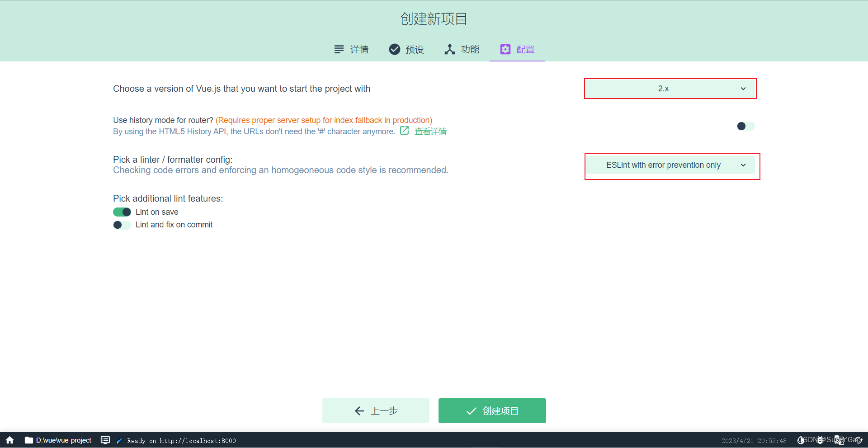Enable Lint and fix on commit switch
Image resolution: width=868 pixels, height=448 pixels.
coord(122,225)
